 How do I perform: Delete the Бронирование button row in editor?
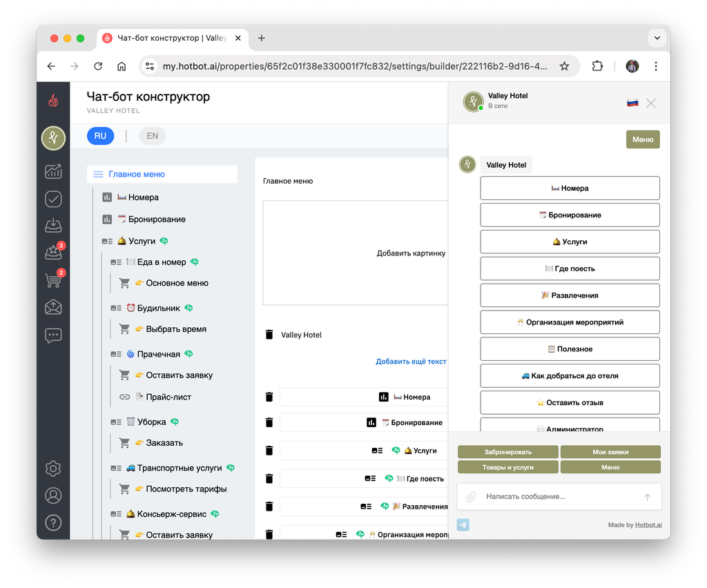(269, 422)
